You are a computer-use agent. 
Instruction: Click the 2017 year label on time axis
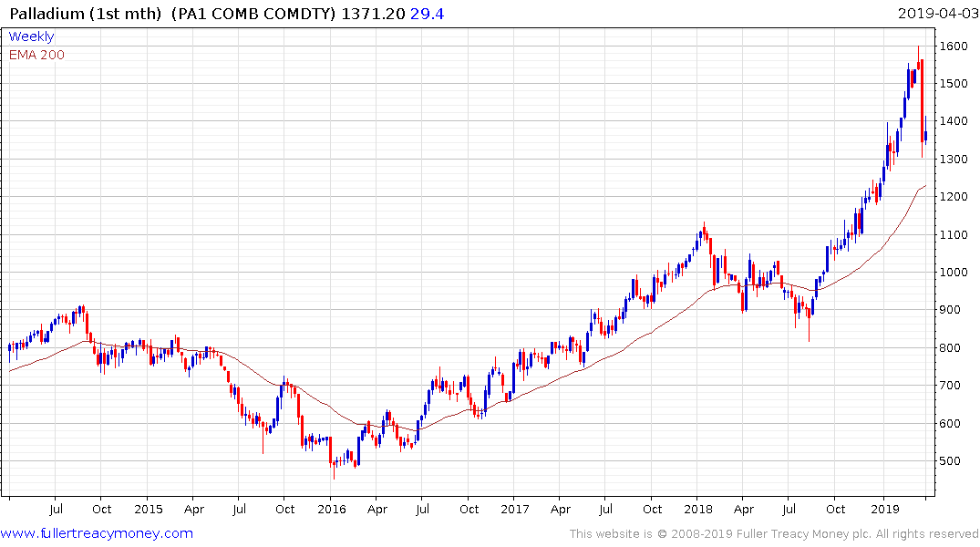[x=514, y=509]
